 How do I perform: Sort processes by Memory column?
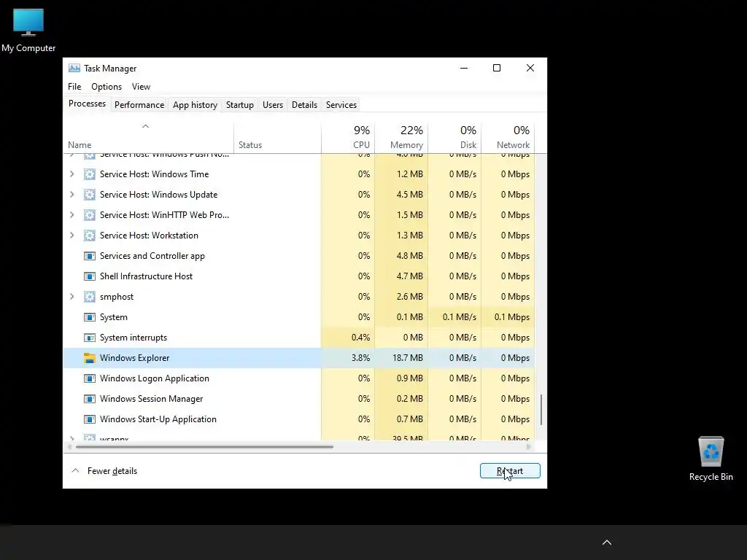tap(401, 138)
